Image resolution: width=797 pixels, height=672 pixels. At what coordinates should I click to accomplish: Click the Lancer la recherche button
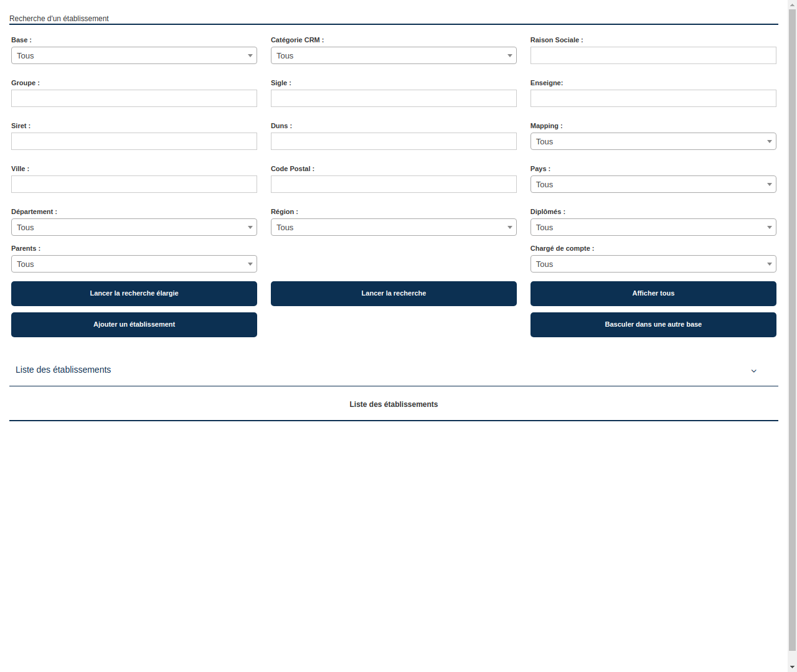(x=394, y=293)
